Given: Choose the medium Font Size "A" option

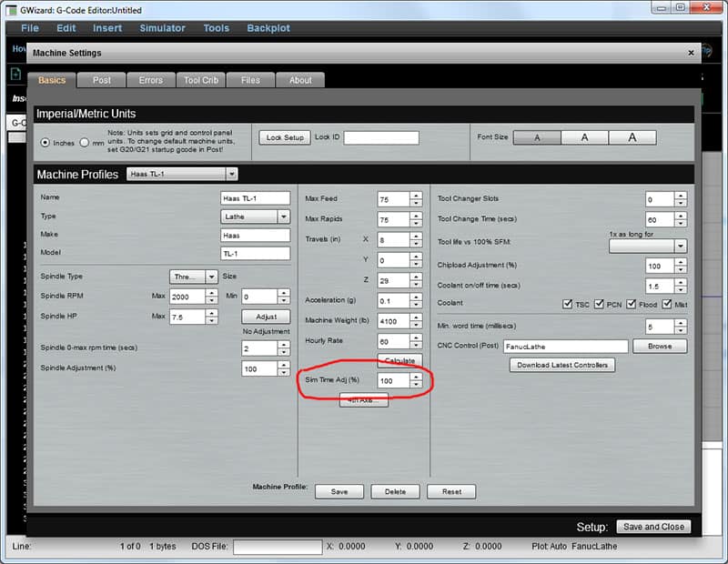Looking at the screenshot, I should tap(583, 138).
